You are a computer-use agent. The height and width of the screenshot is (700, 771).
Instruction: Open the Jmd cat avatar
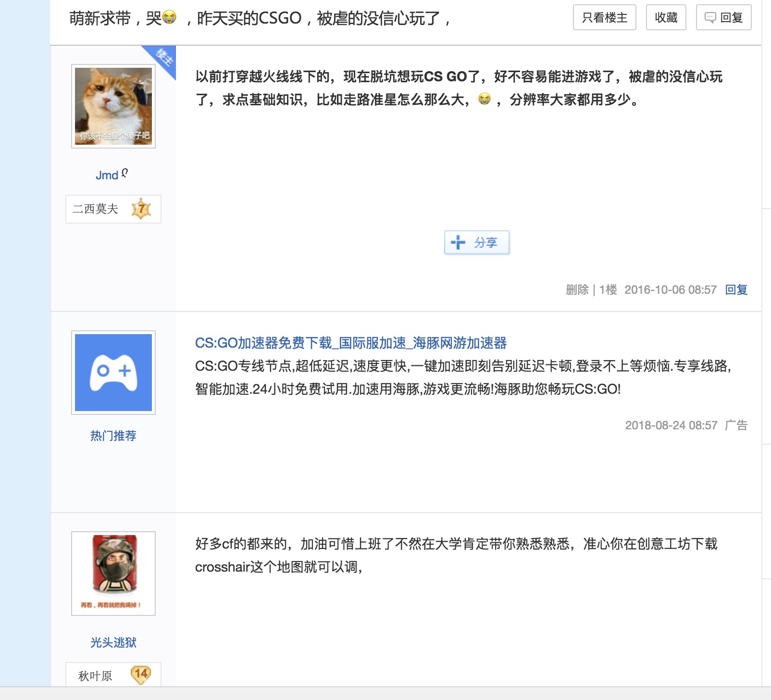click(x=113, y=106)
